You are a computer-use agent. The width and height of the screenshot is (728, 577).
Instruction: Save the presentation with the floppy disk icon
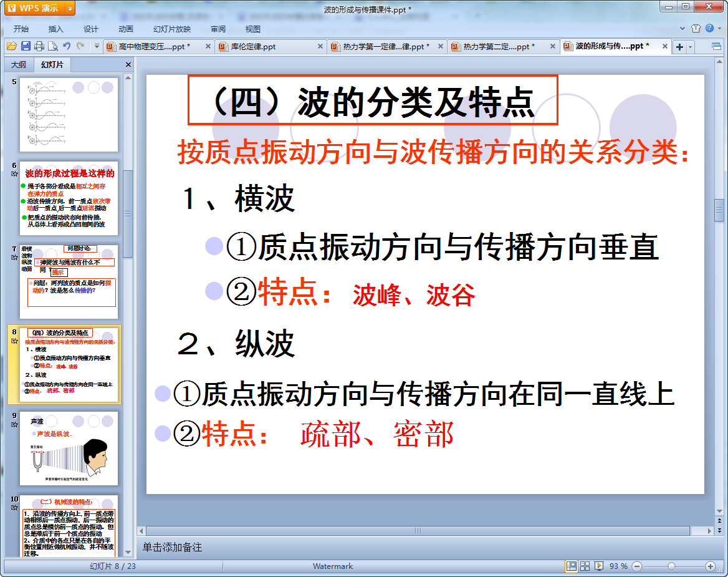pos(26,46)
